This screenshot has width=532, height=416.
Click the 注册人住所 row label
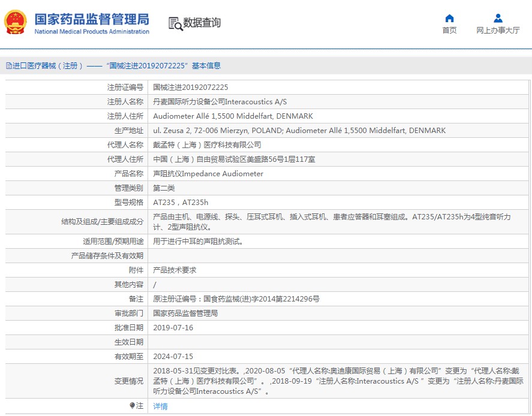pos(125,116)
